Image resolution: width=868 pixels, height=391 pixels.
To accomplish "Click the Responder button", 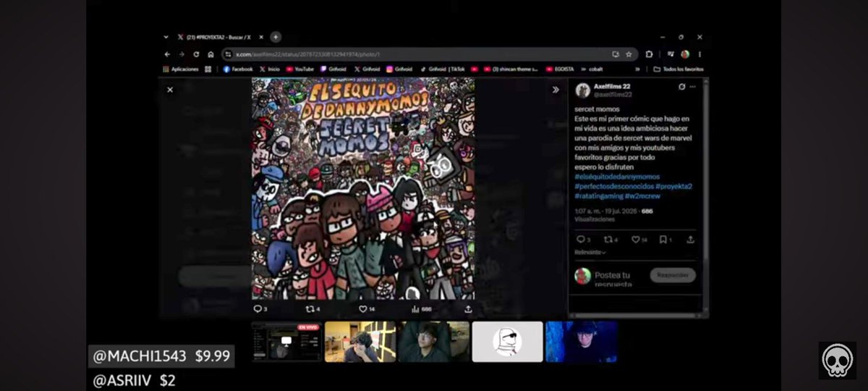I will click(673, 275).
